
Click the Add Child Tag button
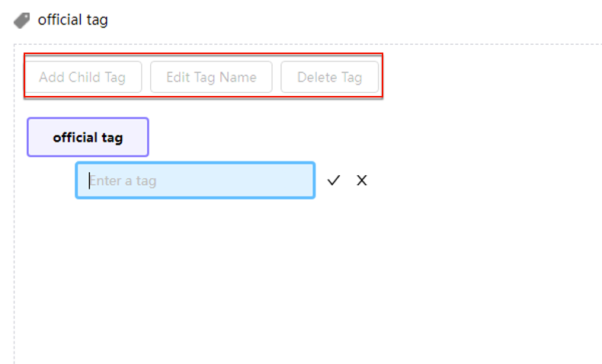click(x=83, y=77)
